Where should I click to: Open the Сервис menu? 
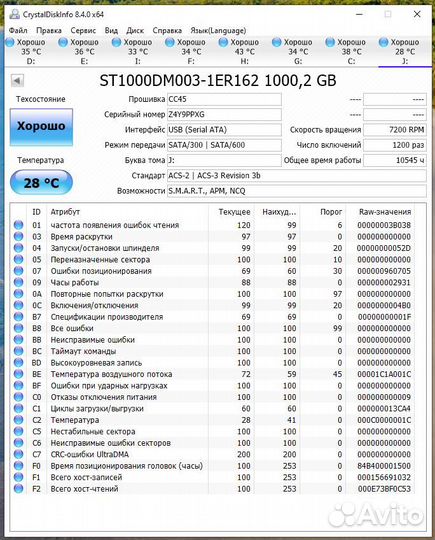pos(83,30)
